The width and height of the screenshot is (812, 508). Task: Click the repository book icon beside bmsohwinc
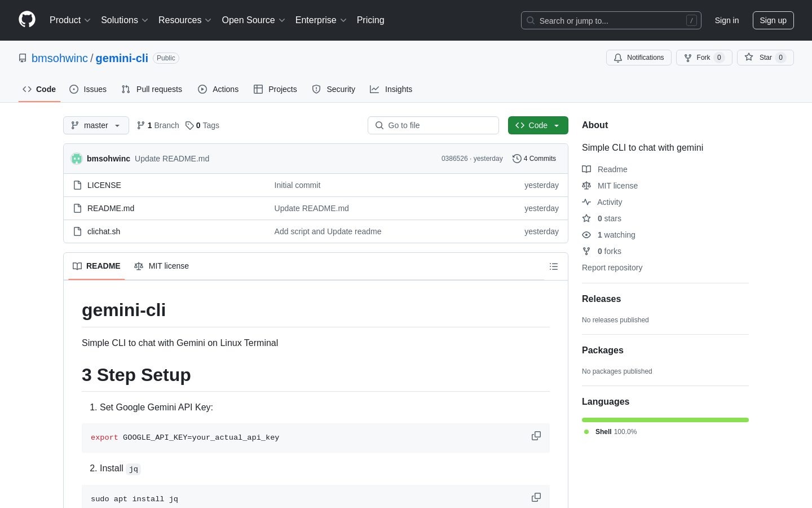point(23,58)
